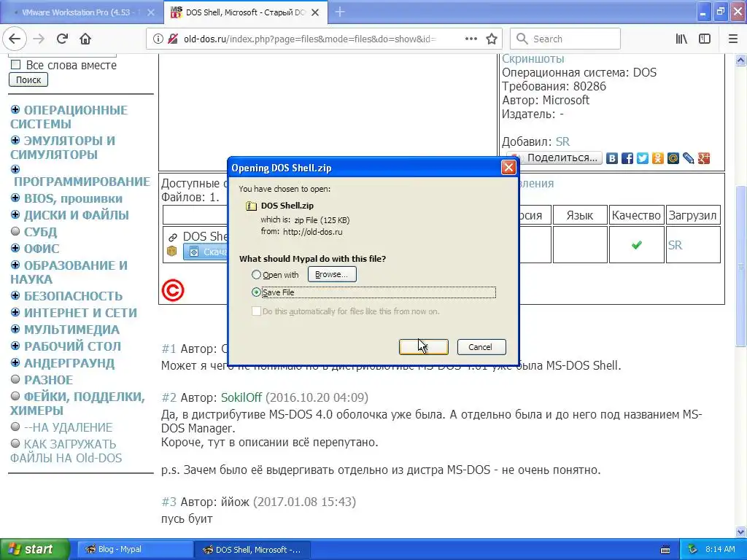Open the Скриншоты link
The height and width of the screenshot is (560, 747).
coord(533,59)
